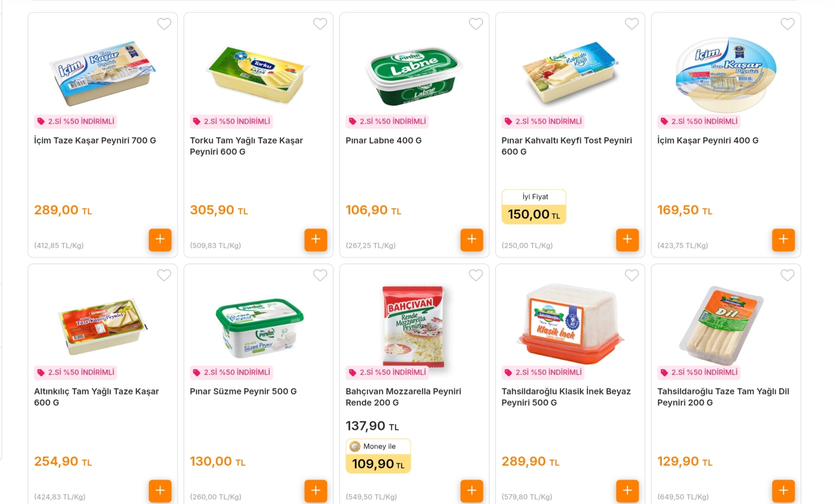835x504 pixels.
Task: Add Altınkılıç Taze Kaşar 600 G to cart
Action: [160, 491]
